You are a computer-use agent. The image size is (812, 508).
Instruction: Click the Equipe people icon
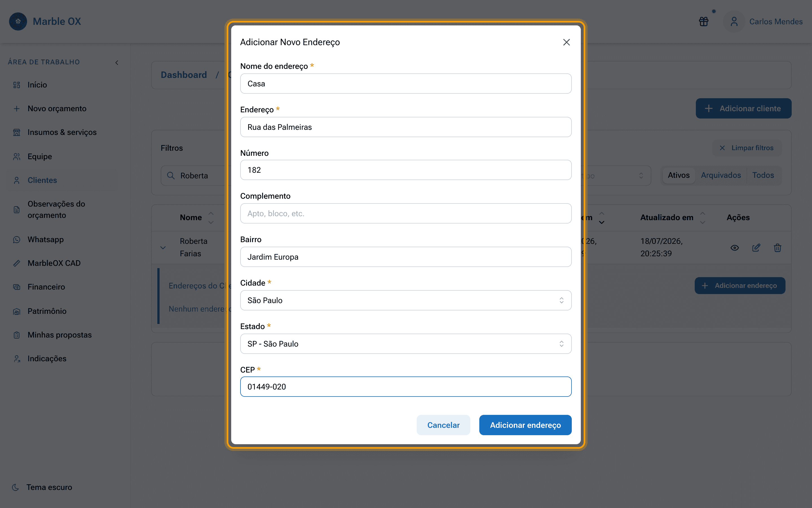(16, 157)
